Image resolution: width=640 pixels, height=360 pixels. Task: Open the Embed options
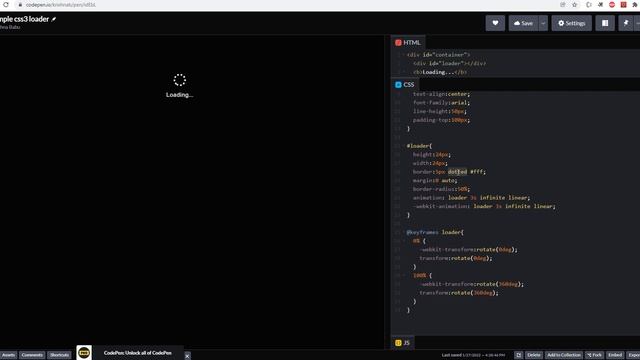pyautogui.click(x=615, y=355)
